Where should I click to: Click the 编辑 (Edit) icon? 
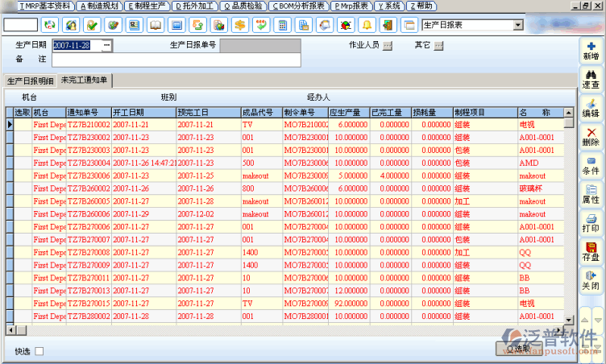coord(591,108)
